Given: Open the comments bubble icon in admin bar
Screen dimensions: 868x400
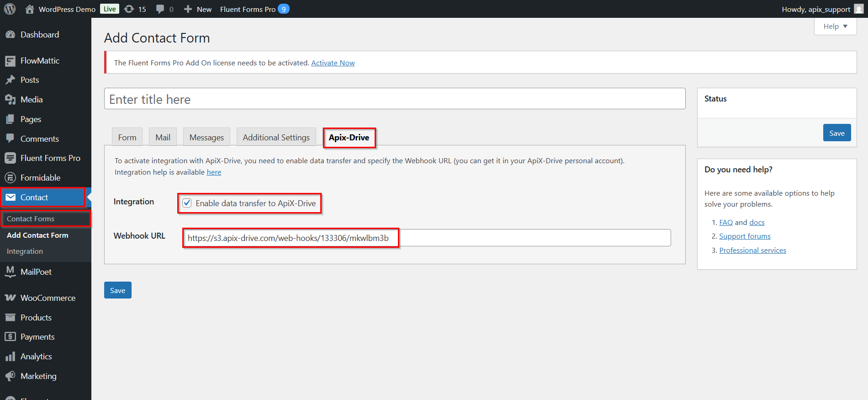Looking at the screenshot, I should tap(160, 9).
